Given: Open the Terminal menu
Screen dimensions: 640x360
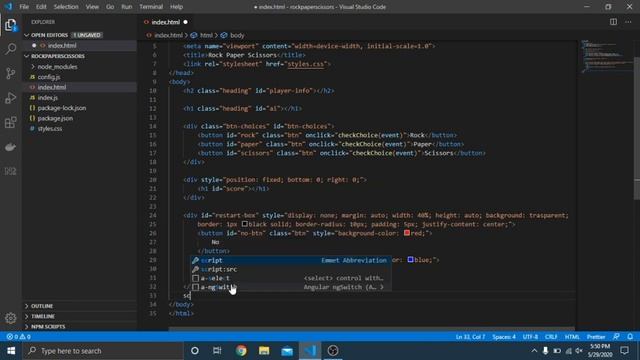Looking at the screenshot, I should tap(151, 7).
